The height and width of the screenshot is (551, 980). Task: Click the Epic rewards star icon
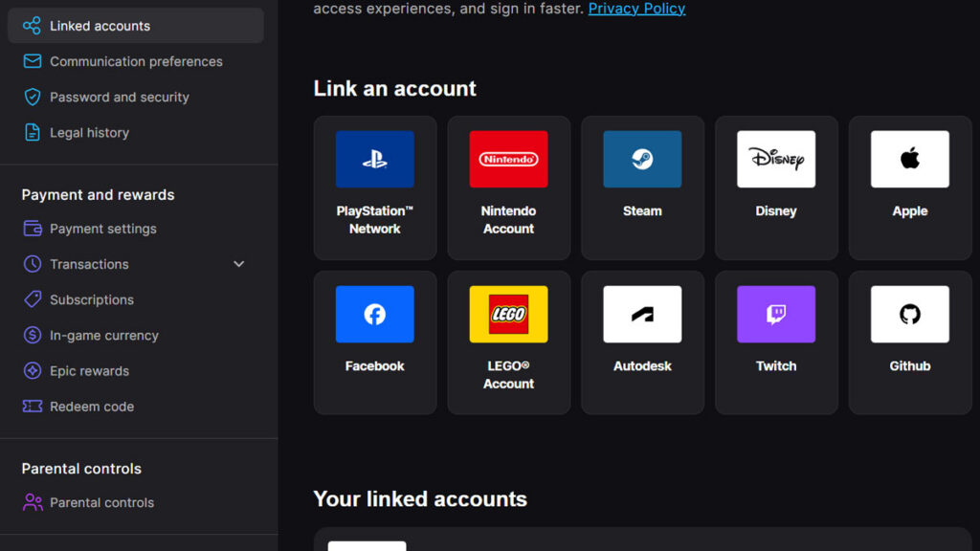(x=32, y=371)
